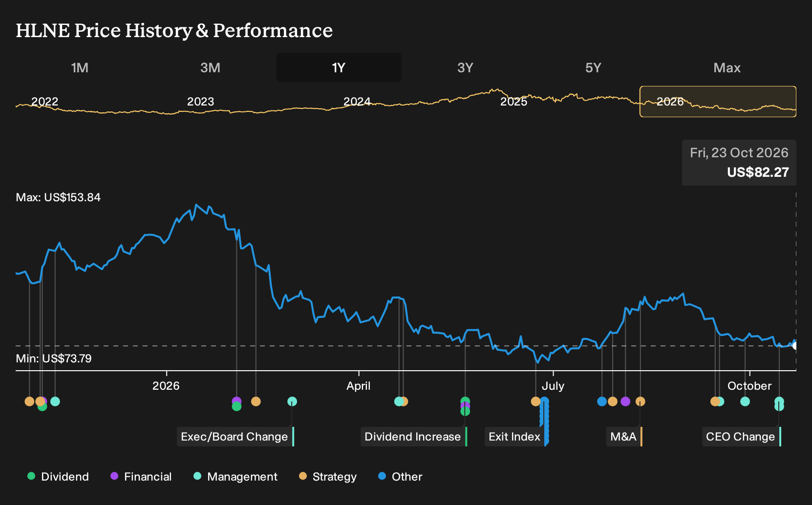Screen dimensions: 812x505
Task: Switch chart to the 3Y range
Action: click(x=465, y=67)
